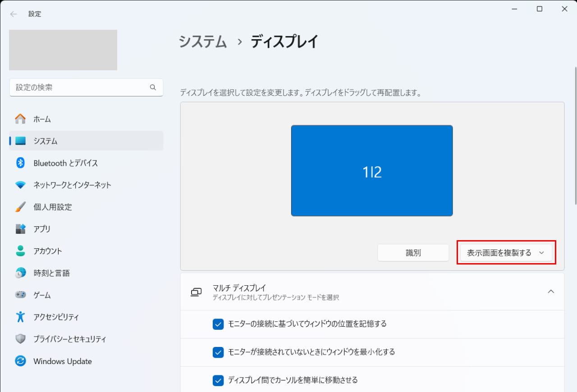Click the personalization paintbrush icon
The image size is (577, 392).
point(20,207)
